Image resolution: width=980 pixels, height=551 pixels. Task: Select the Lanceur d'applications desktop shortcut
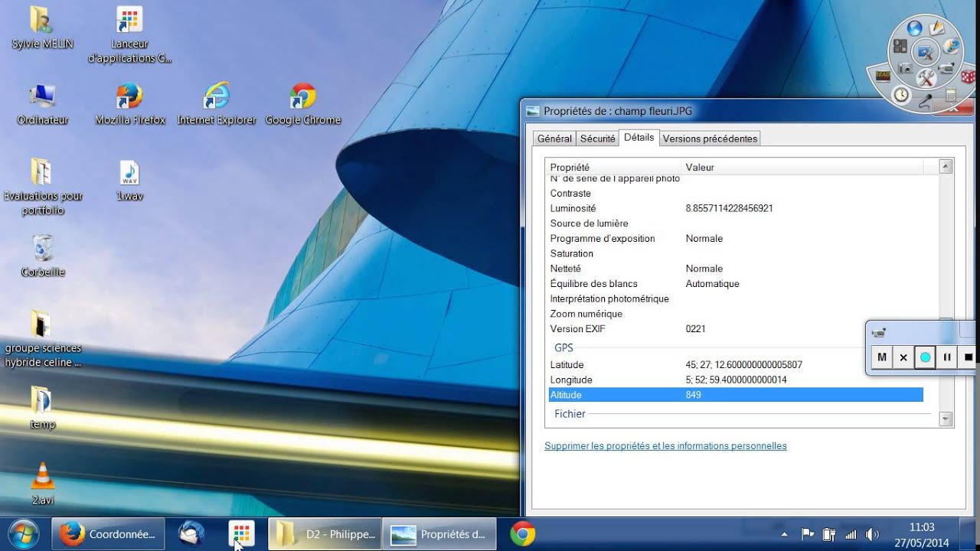coord(129,35)
